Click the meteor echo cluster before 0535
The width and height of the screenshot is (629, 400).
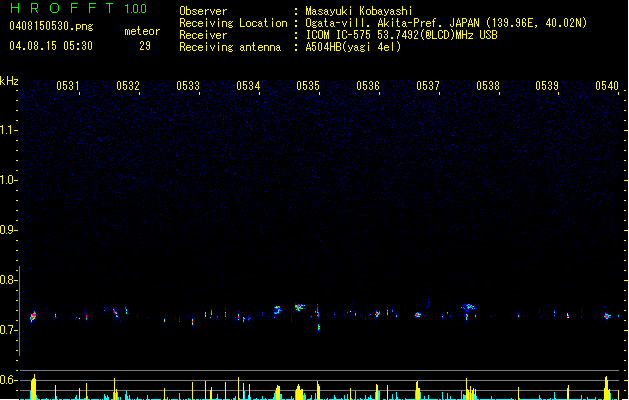click(299, 308)
